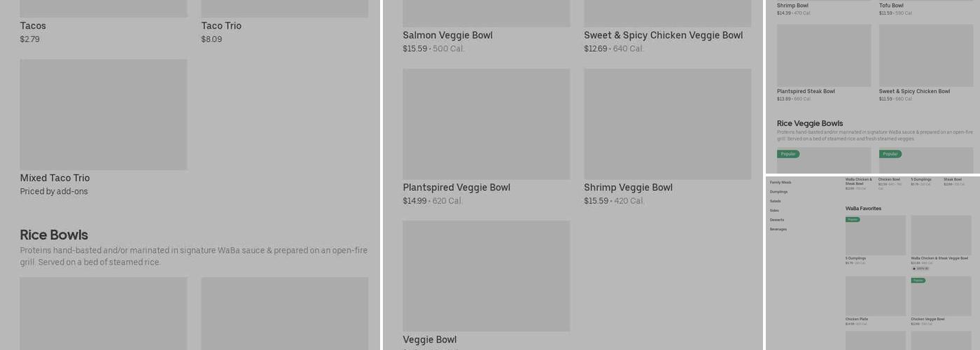Open the Plantspired Steak Bowl picture

[x=824, y=56]
